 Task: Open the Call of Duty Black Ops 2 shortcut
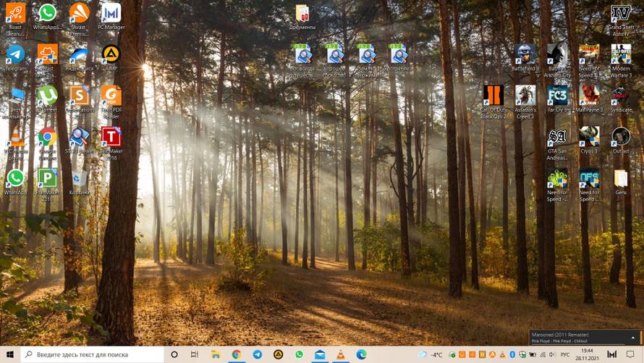(x=493, y=102)
